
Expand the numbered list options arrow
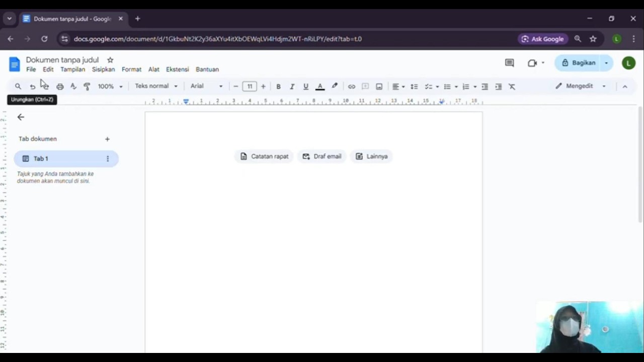point(475,86)
